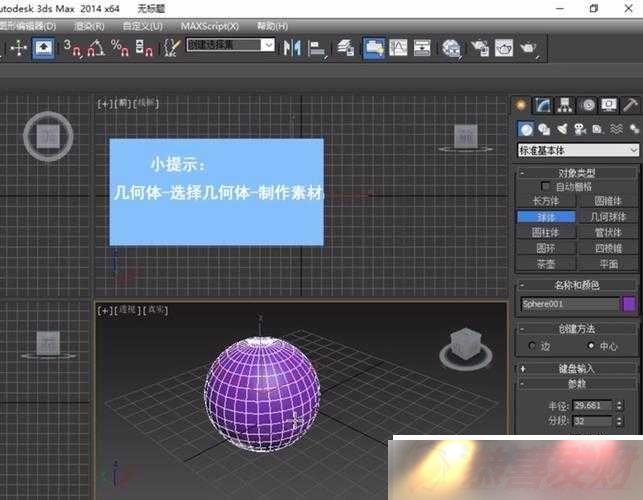
Task: Open the Schematic View icon
Action: pyautogui.click(x=422, y=48)
